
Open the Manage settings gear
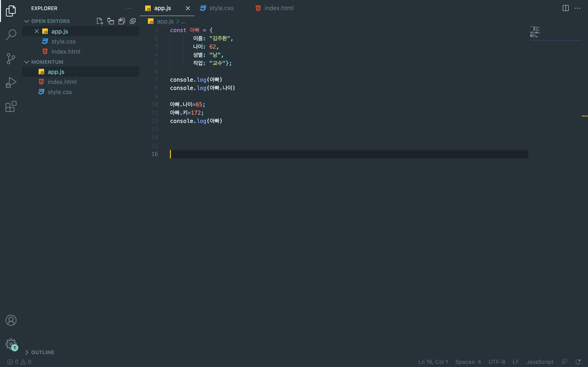click(x=11, y=344)
